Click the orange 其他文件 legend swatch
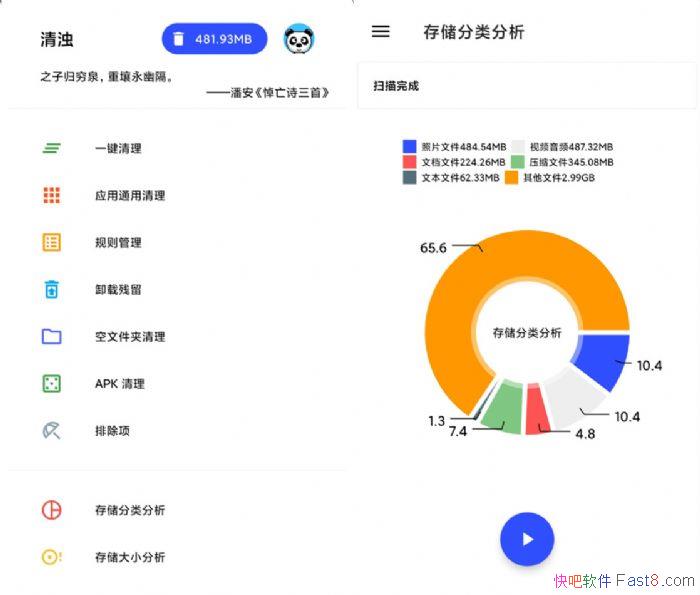 click(x=511, y=178)
